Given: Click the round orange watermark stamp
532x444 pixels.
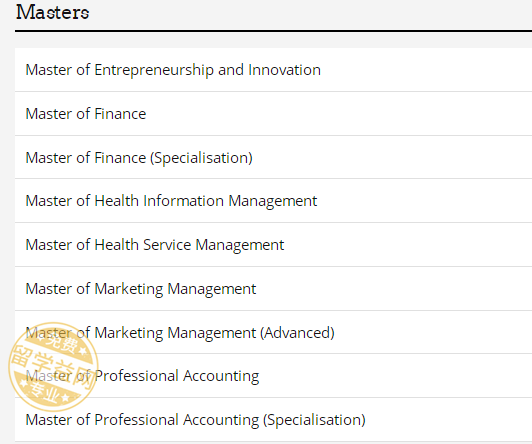Looking at the screenshot, I should click(x=53, y=367).
